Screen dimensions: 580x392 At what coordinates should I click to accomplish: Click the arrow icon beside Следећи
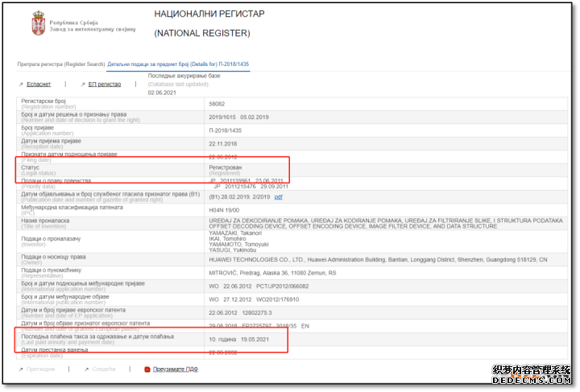[86, 369]
